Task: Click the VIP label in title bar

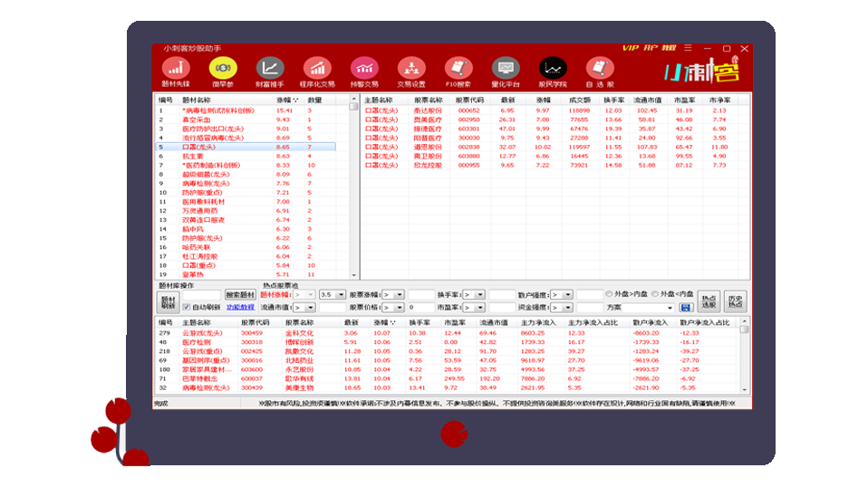Action: tap(631, 48)
